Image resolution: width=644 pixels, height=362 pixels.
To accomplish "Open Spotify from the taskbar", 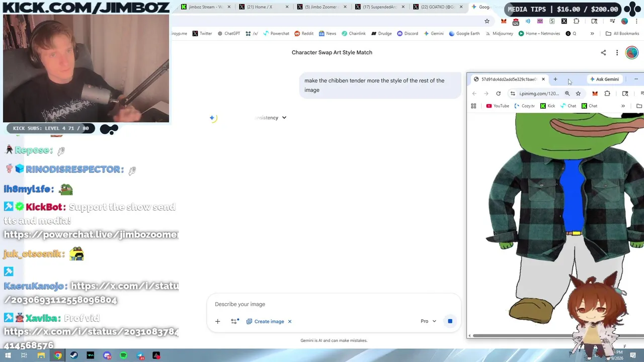I will [x=123, y=355].
